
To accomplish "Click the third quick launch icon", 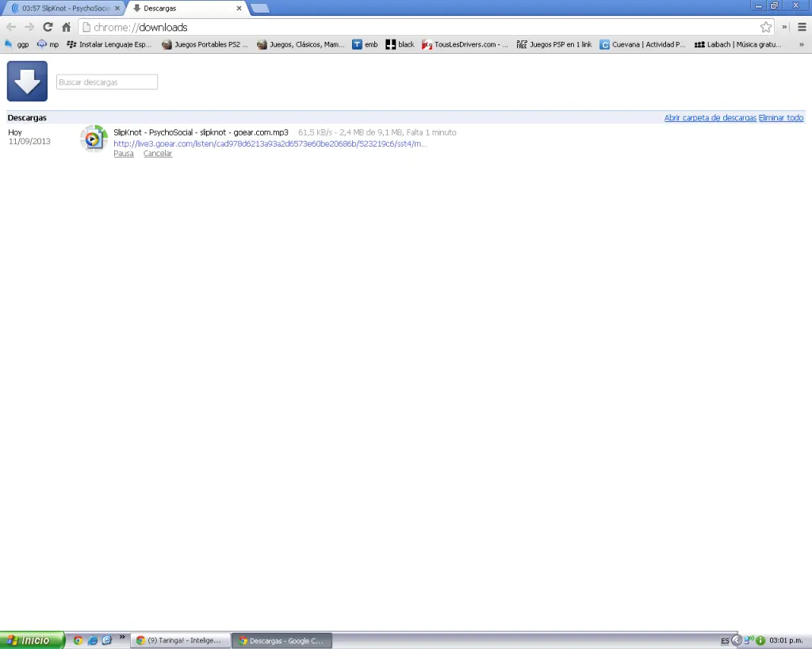I will click(x=107, y=640).
